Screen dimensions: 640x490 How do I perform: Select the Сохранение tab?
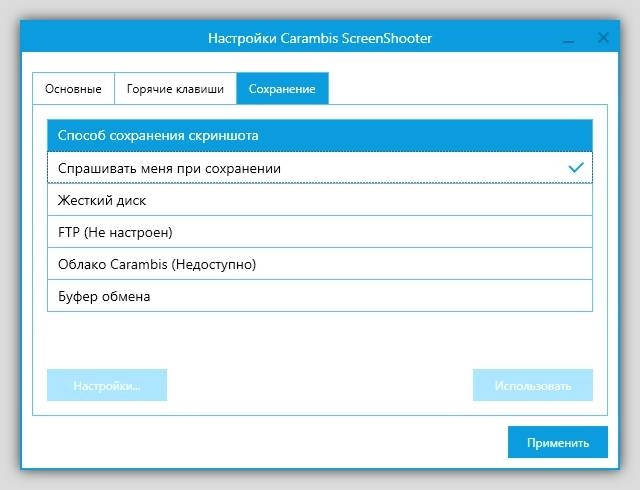click(282, 89)
